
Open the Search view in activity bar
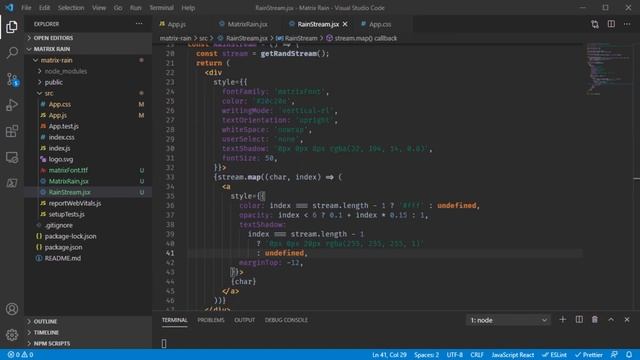click(12, 53)
